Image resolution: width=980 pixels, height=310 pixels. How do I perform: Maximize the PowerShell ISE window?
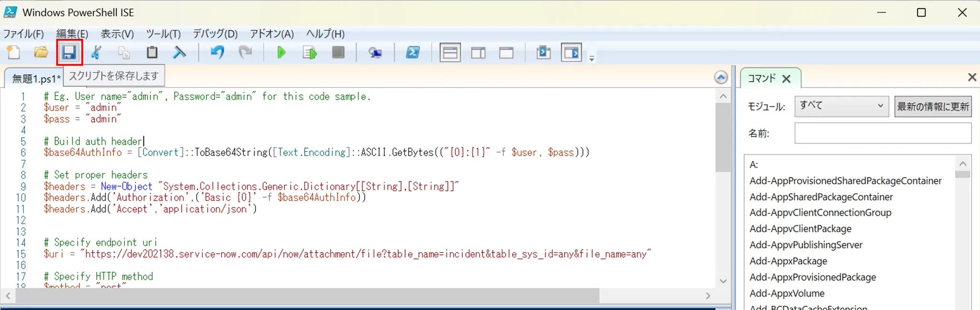coord(921,12)
